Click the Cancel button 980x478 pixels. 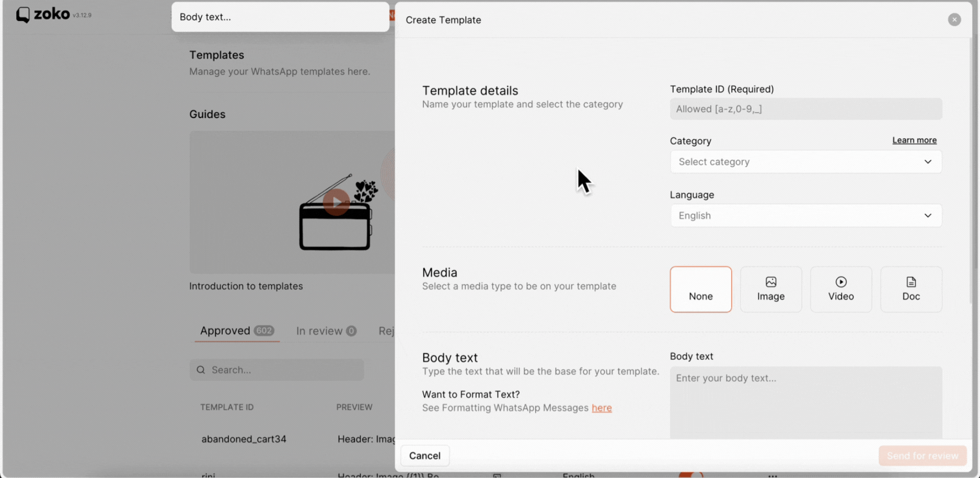[424, 456]
